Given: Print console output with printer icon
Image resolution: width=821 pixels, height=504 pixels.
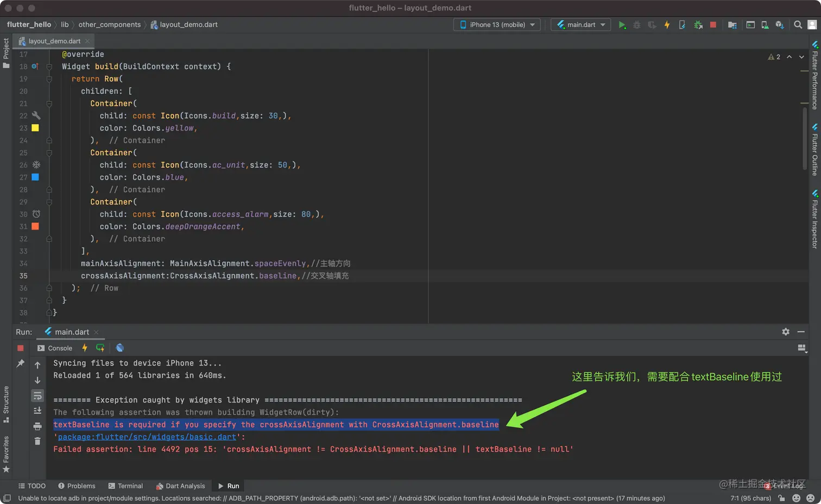Looking at the screenshot, I should coord(37,426).
